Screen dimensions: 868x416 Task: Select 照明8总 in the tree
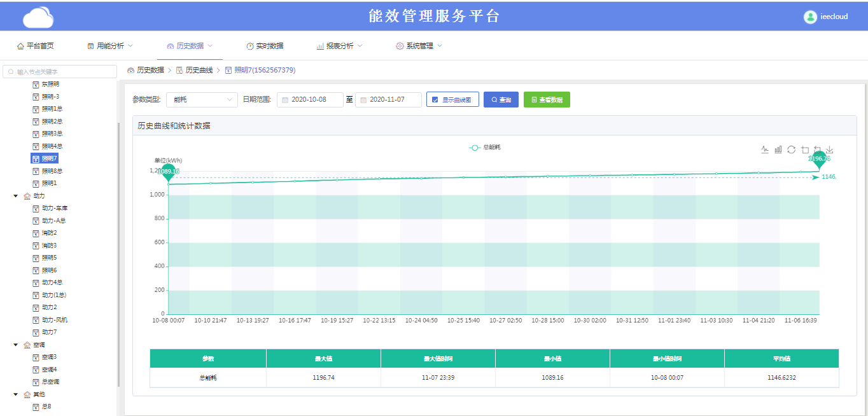click(52, 171)
